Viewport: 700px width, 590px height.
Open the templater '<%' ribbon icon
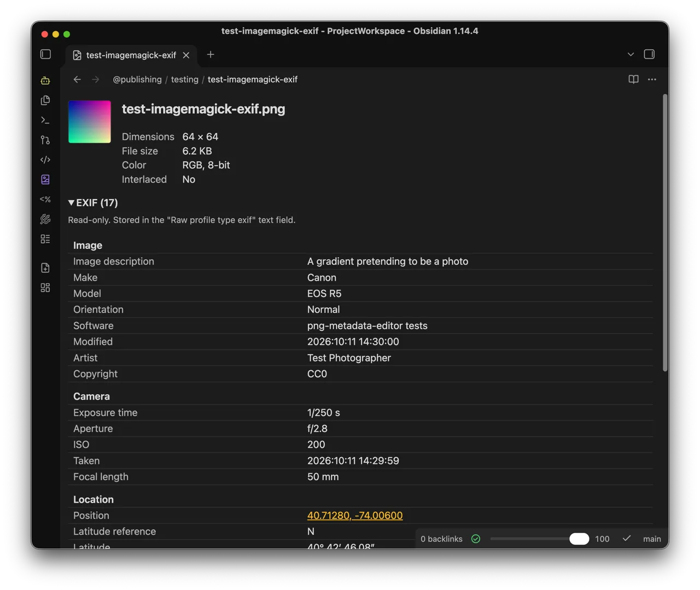click(x=45, y=199)
